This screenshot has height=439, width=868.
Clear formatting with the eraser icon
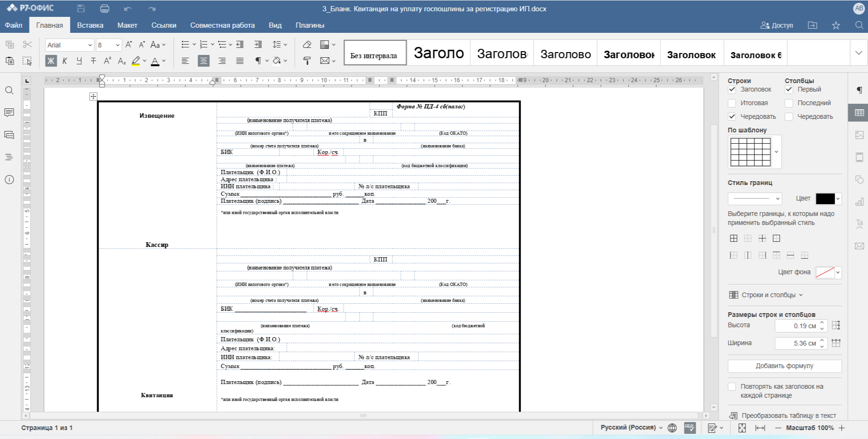(307, 45)
